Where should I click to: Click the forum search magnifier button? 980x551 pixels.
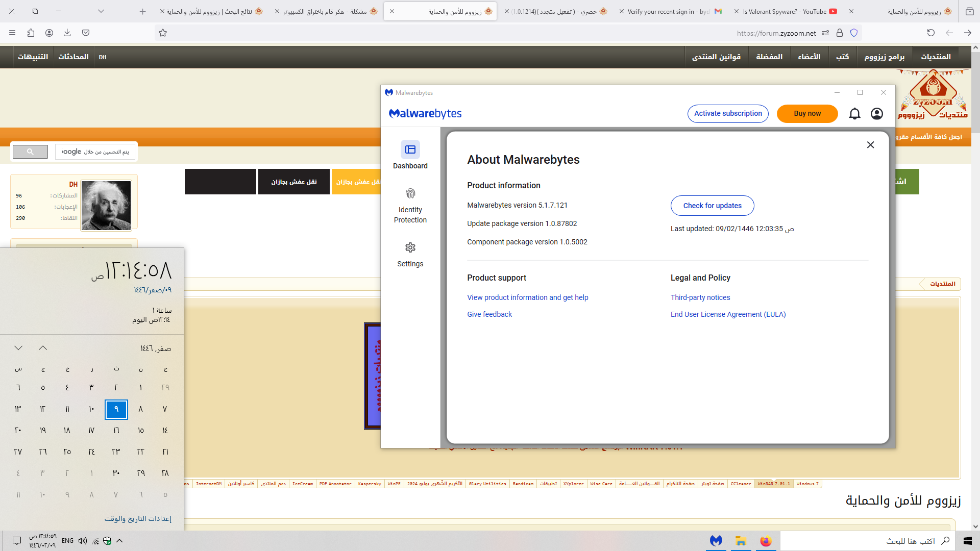30,152
